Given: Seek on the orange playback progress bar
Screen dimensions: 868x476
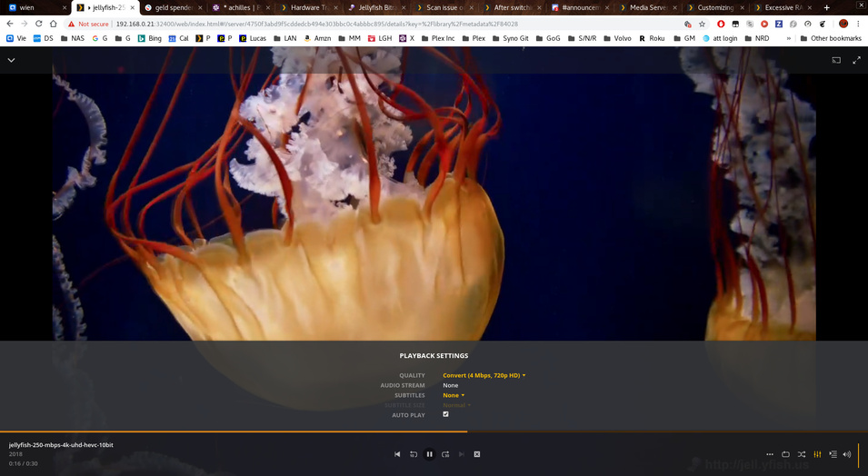Looking at the screenshot, I should point(434,431).
